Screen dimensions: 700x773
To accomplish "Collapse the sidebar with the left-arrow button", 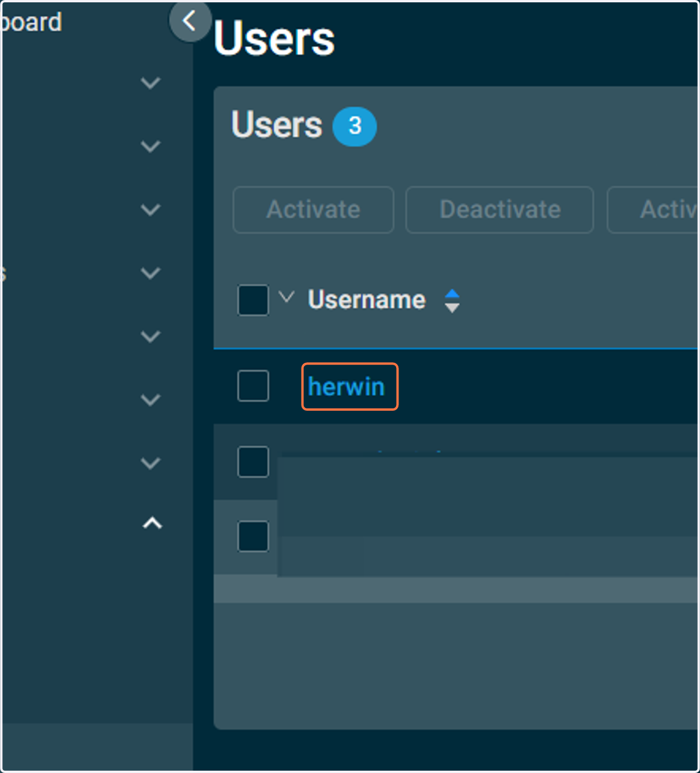I will (190, 22).
